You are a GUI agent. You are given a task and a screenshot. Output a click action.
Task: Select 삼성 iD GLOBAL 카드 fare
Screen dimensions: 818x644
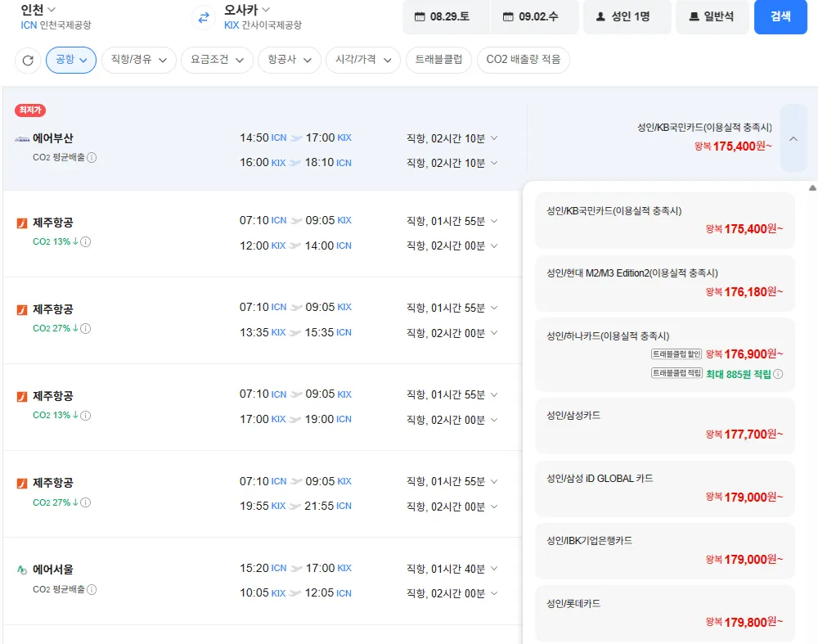coord(664,489)
